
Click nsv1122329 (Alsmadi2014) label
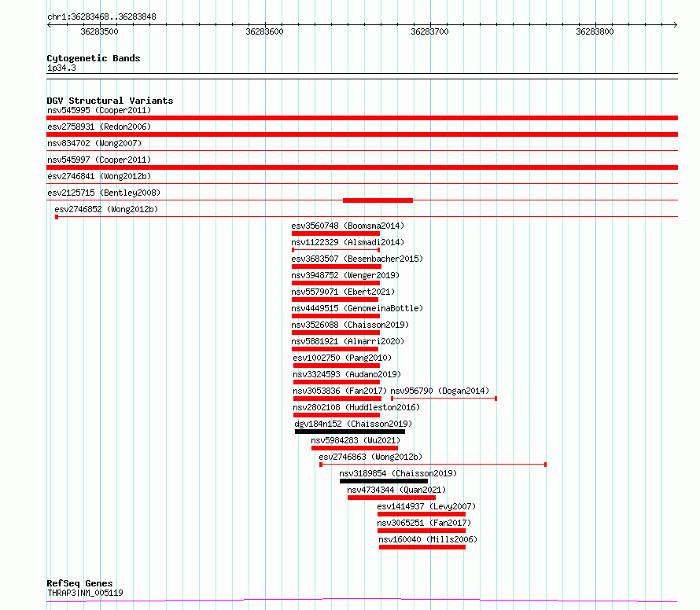pyautogui.click(x=348, y=242)
